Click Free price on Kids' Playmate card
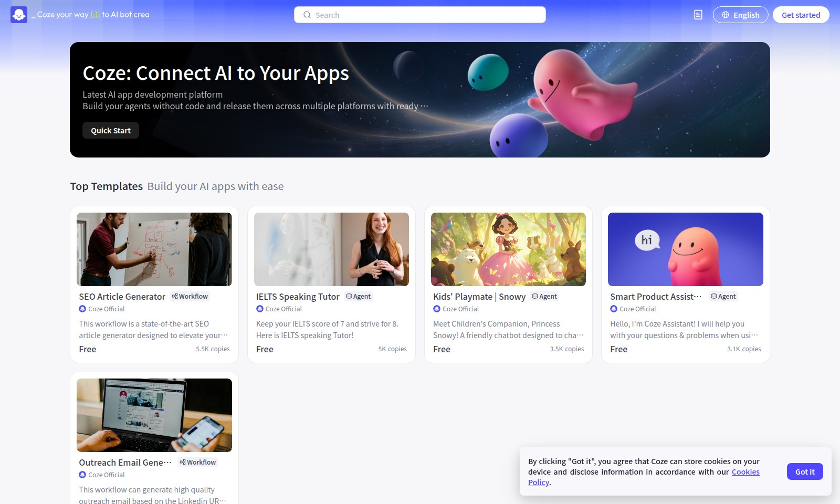The width and height of the screenshot is (840, 504). click(x=442, y=349)
